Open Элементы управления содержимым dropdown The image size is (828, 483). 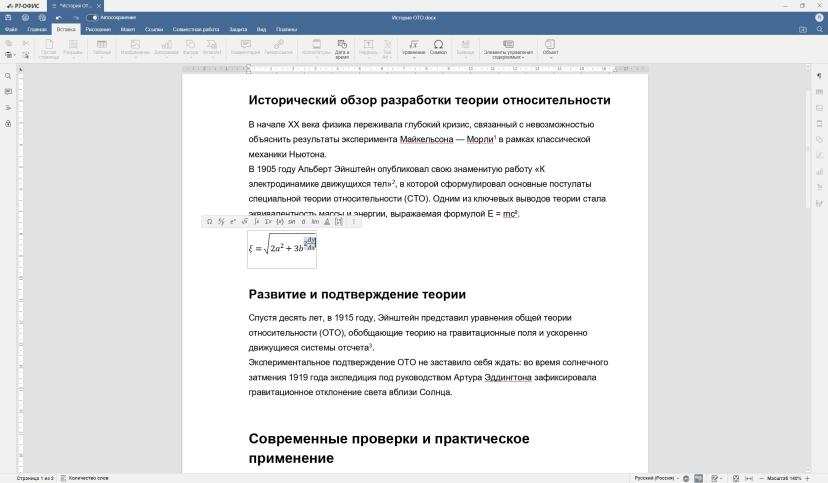pos(508,49)
